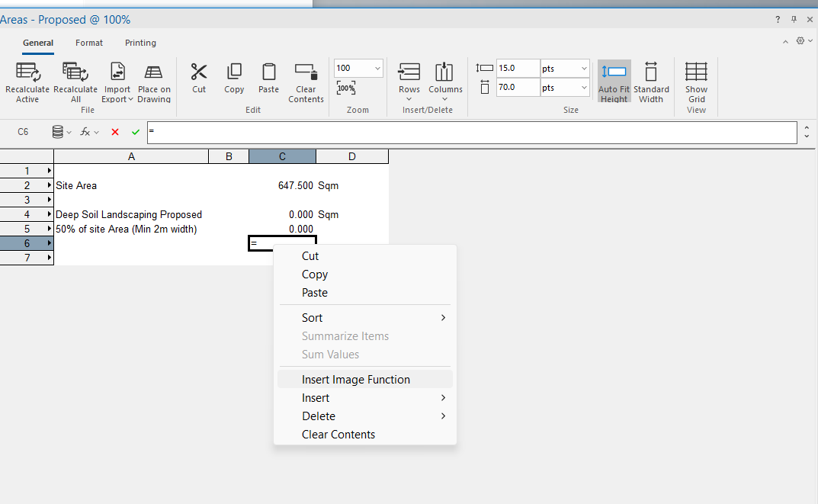Click the Standard Width icon
This screenshot has height=504, width=818.
651,72
